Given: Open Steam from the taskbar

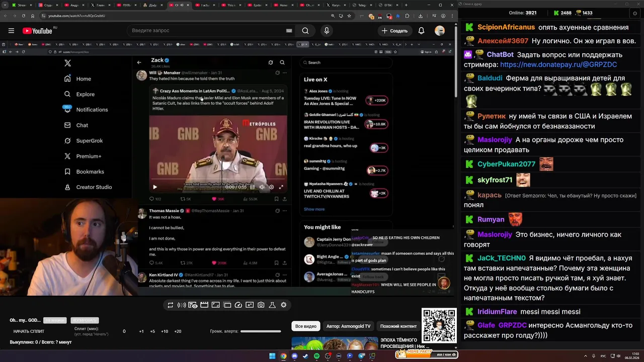Looking at the screenshot, I should pos(305,356).
